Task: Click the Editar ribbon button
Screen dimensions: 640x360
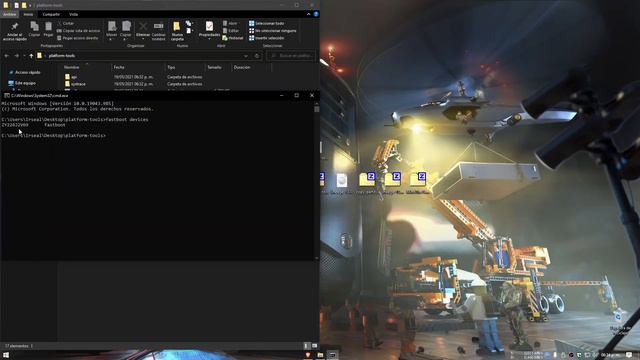Action: point(231,31)
